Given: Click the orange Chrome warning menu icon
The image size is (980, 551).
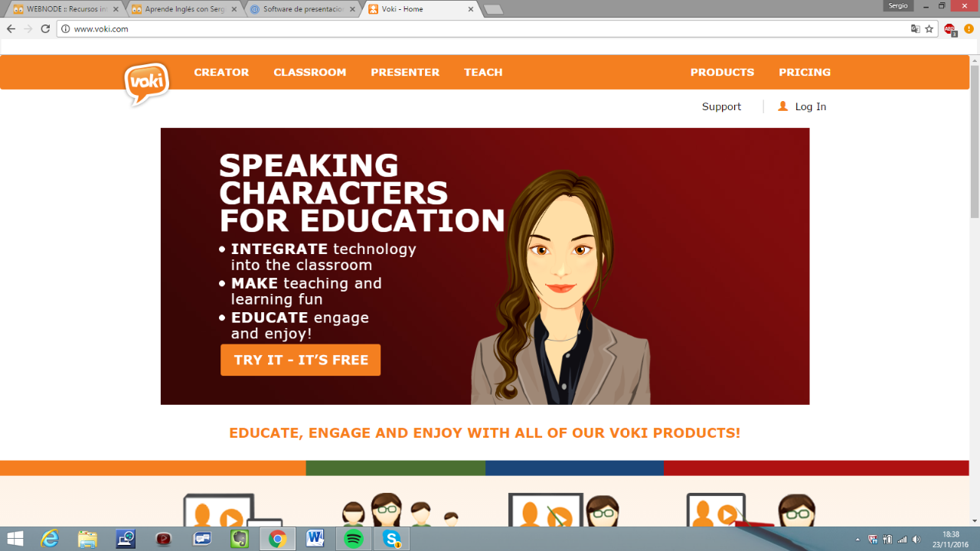Looking at the screenshot, I should pyautogui.click(x=969, y=29).
